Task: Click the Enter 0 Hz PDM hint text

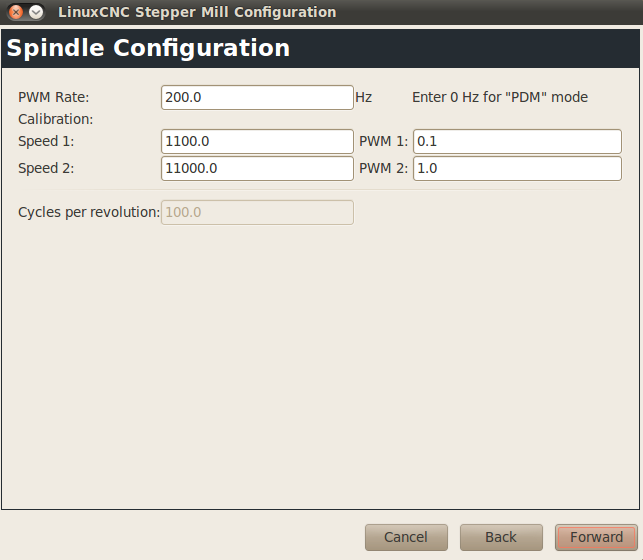Action: [x=500, y=98]
